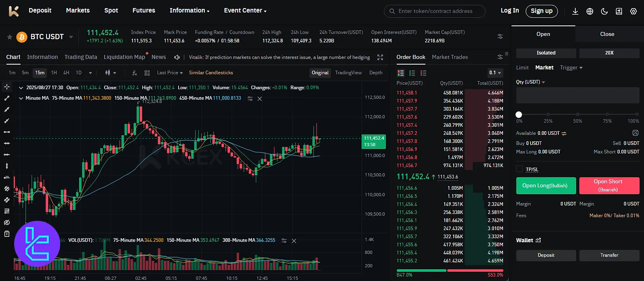Open the Liquidation Map tab

[124, 57]
